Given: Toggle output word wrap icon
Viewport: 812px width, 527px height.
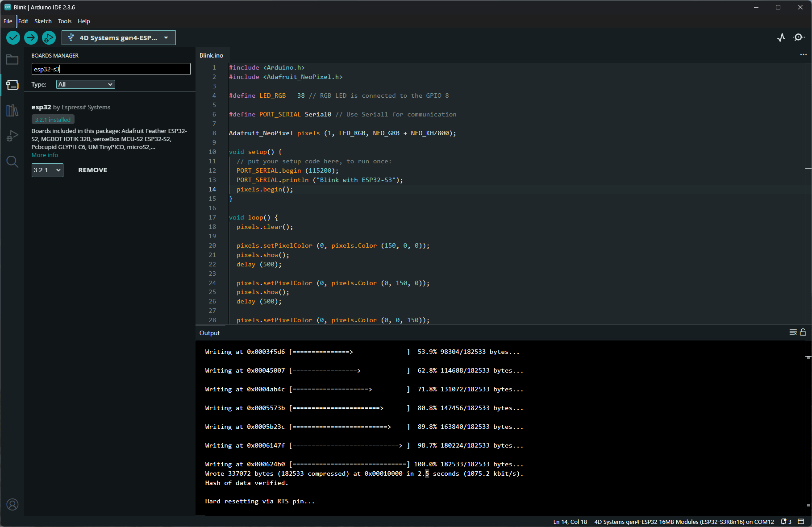Looking at the screenshot, I should [x=793, y=332].
